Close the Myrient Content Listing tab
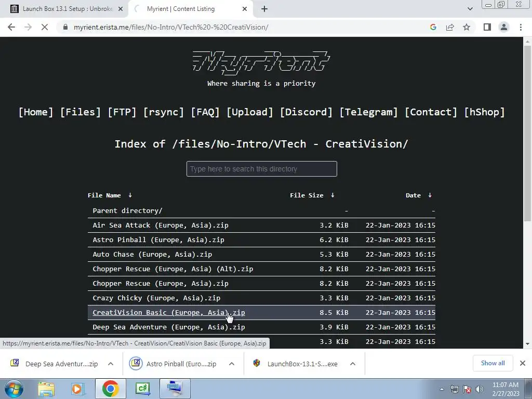 pyautogui.click(x=245, y=9)
